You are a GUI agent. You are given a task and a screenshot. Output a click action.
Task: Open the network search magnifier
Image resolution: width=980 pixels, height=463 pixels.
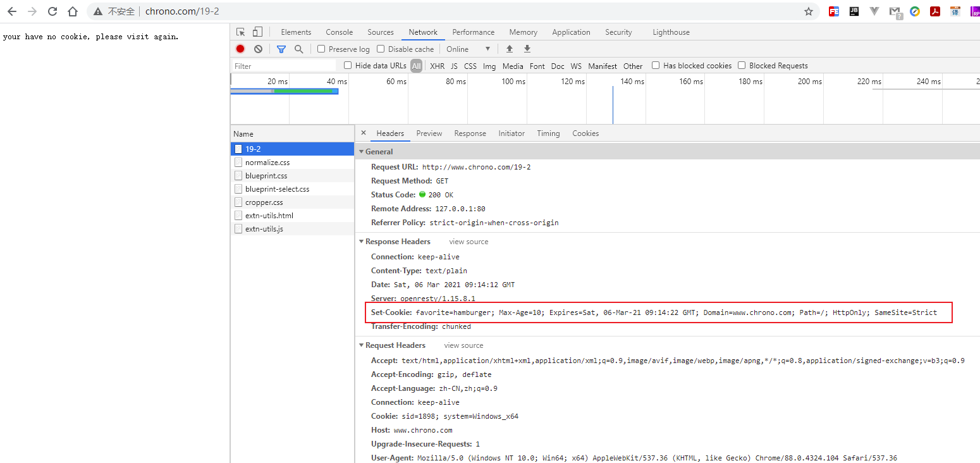click(x=299, y=49)
